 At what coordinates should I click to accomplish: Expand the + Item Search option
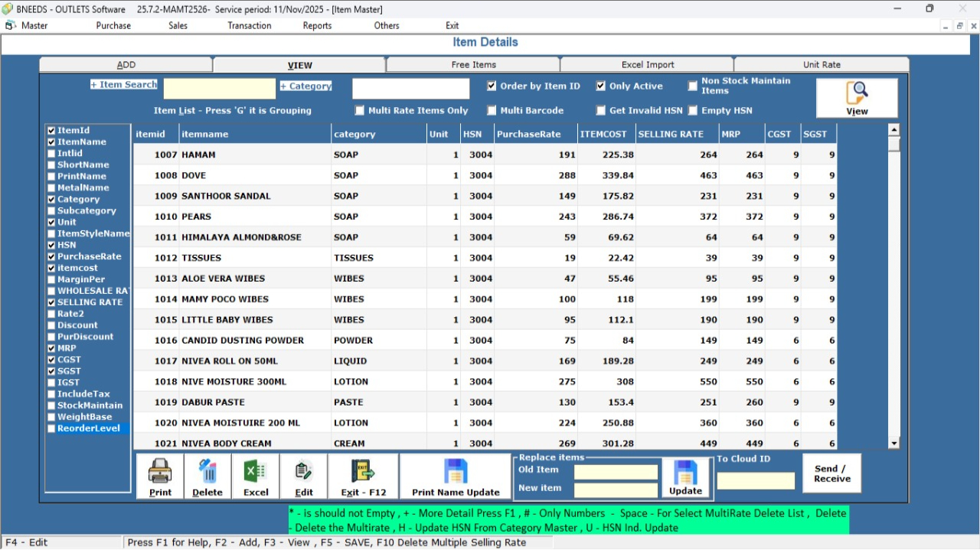(x=123, y=85)
